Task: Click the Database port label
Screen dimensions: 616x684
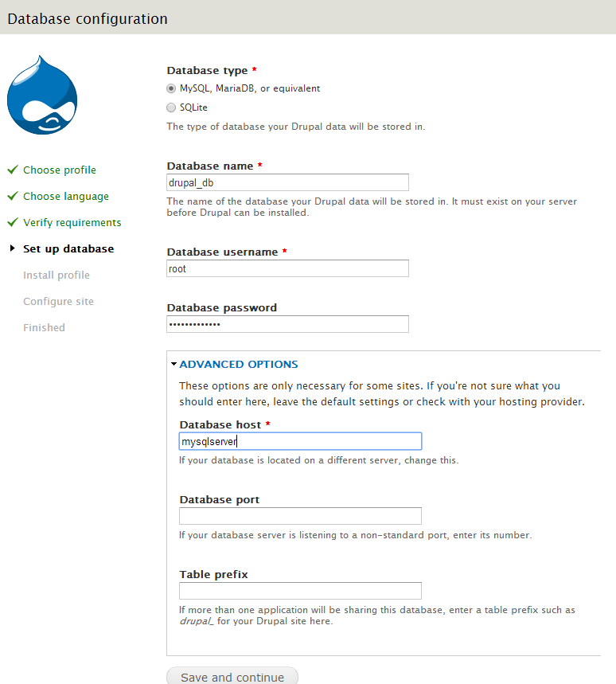Action: (x=220, y=500)
